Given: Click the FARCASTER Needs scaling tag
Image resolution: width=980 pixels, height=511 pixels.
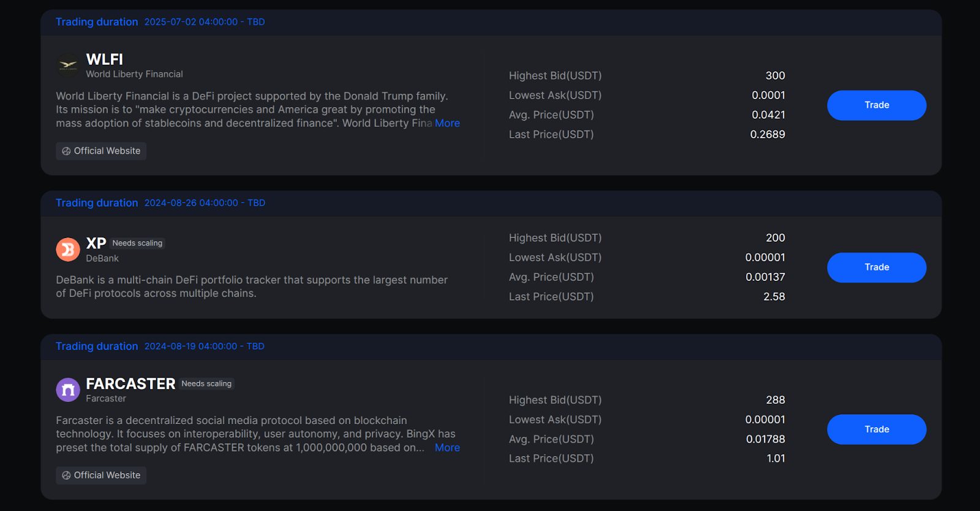Looking at the screenshot, I should pyautogui.click(x=206, y=384).
